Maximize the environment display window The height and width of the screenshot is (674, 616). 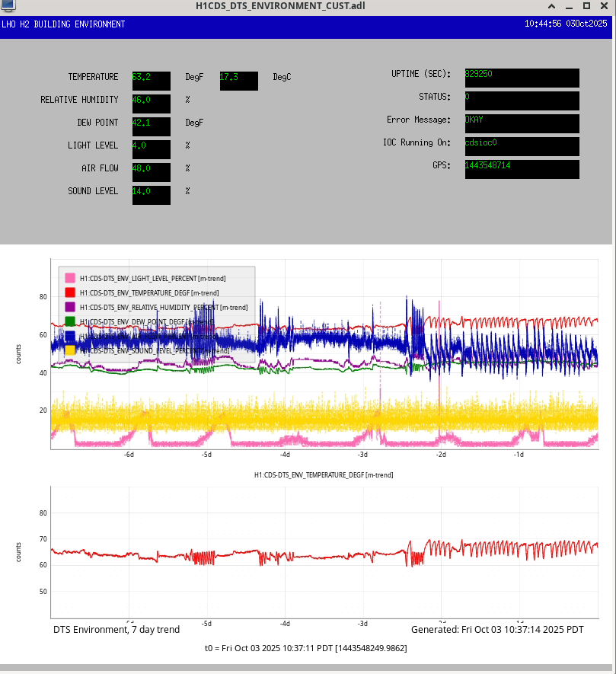(x=586, y=7)
